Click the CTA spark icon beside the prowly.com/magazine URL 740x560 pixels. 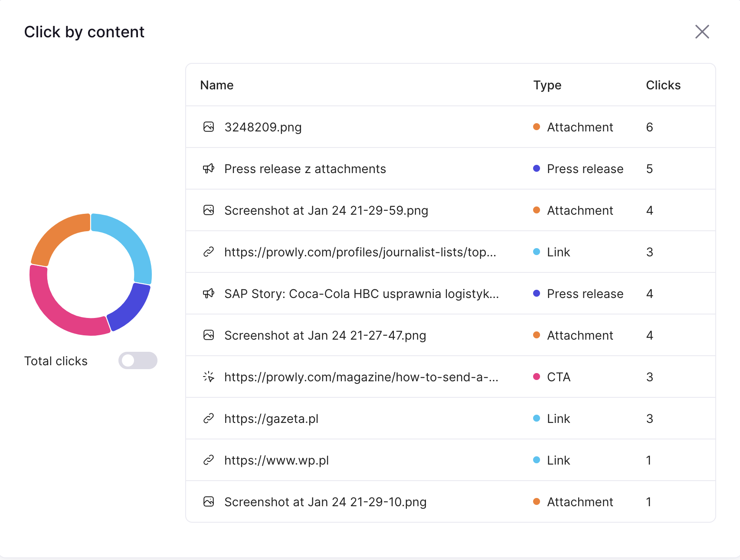[x=209, y=377]
